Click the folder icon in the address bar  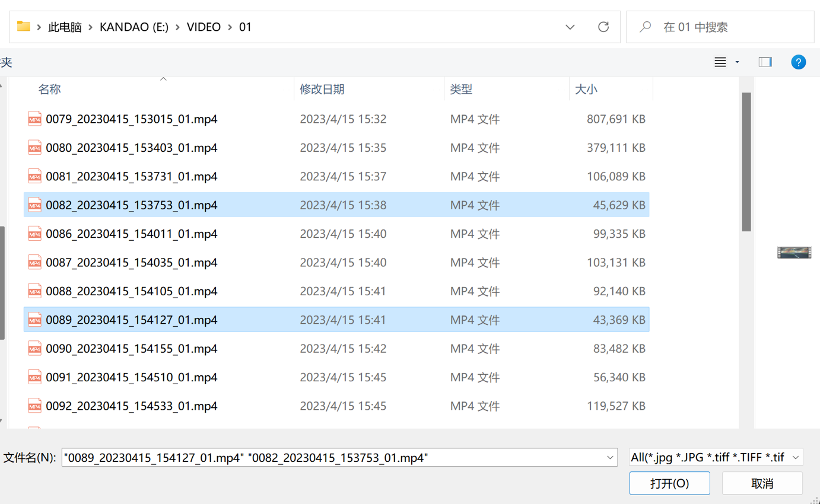coord(23,27)
